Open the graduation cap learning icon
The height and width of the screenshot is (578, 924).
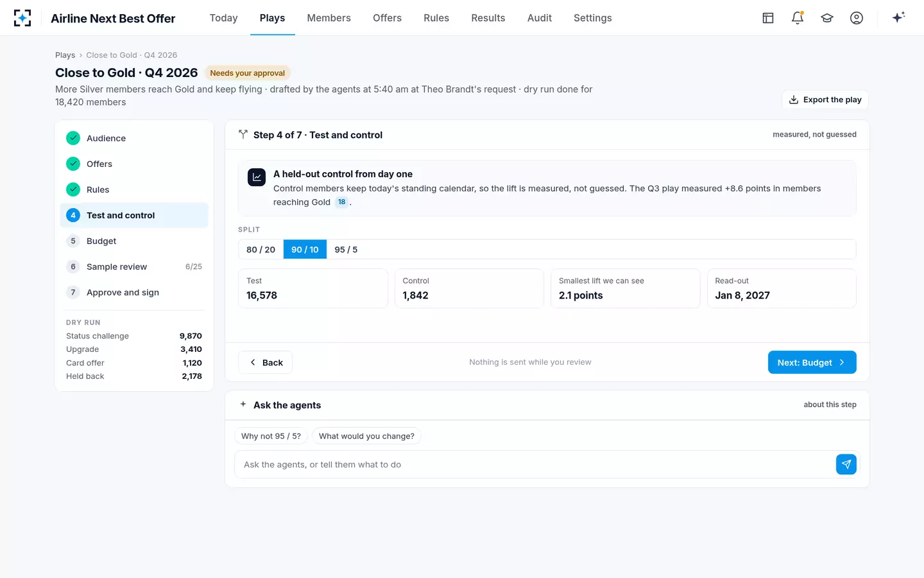(x=827, y=18)
